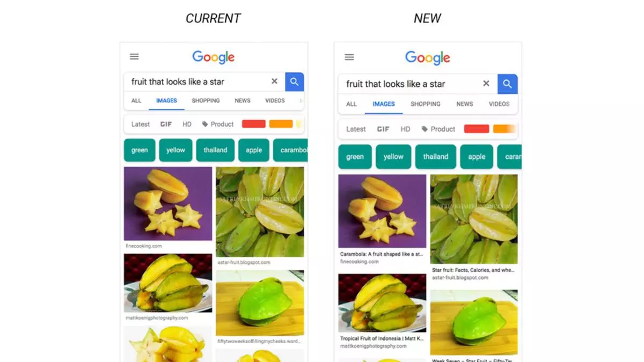Click blue search magnifier in CURRENT mockup

click(295, 82)
